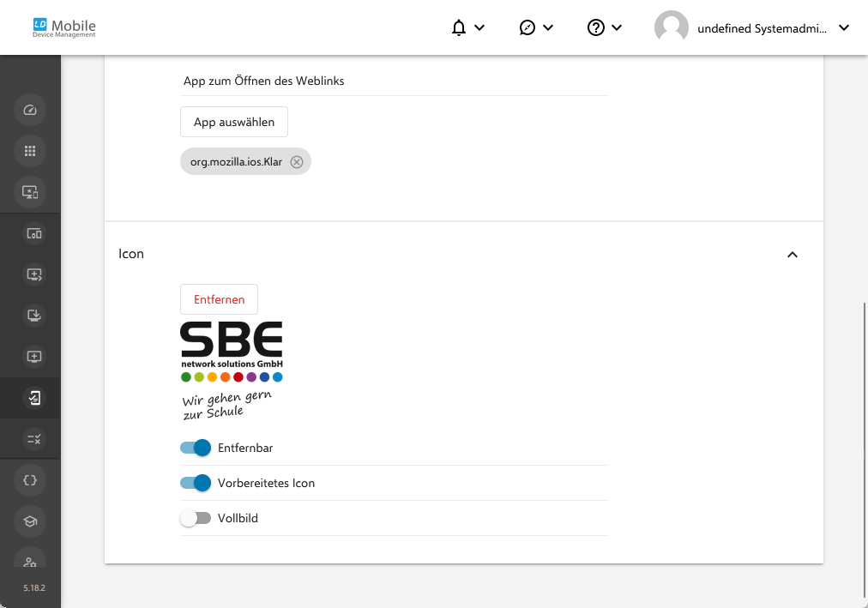Click the monitor download sidebar icon
The image size is (868, 608).
[x=34, y=316]
